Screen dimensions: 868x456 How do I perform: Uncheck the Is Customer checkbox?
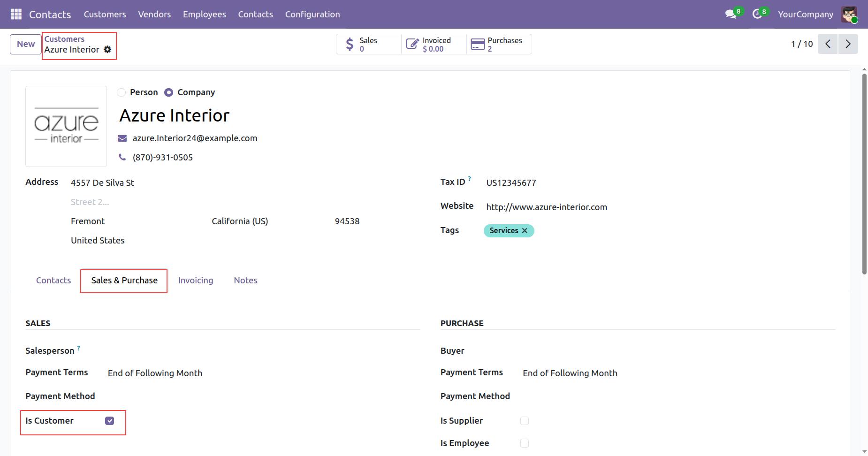click(110, 421)
